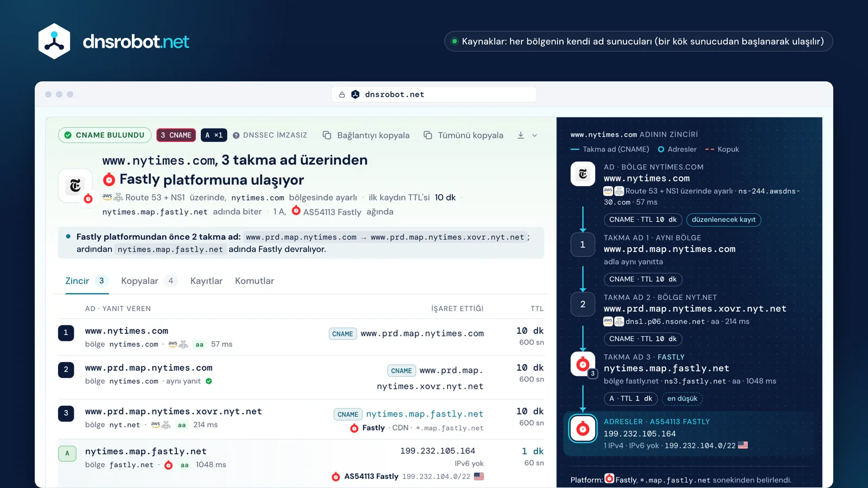This screenshot has width=868, height=488.
Task: Select row 2 'www.prd.map.nytimes.com' in the table
Action: pyautogui.click(x=302, y=377)
